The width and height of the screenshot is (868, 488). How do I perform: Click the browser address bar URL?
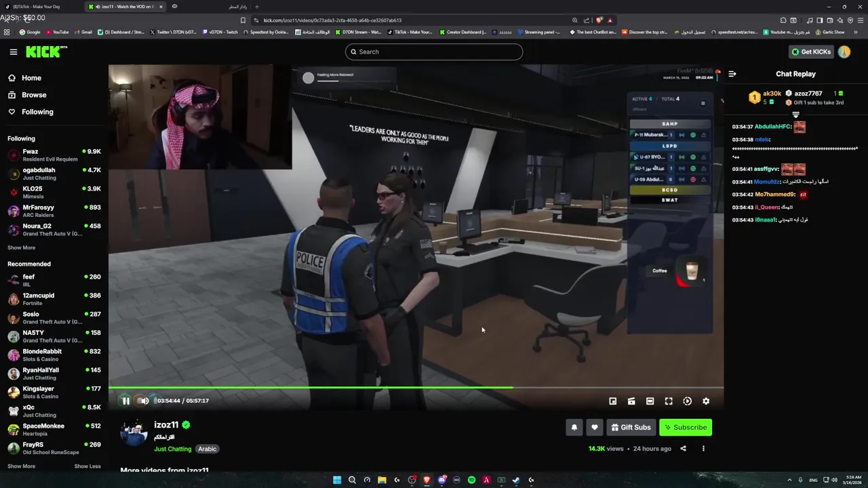tap(332, 20)
